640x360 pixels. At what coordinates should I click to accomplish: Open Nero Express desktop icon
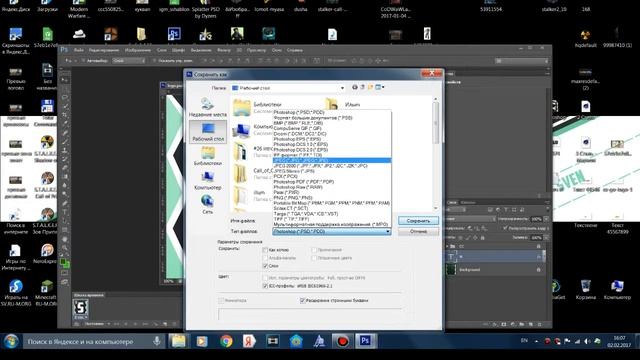click(x=46, y=253)
